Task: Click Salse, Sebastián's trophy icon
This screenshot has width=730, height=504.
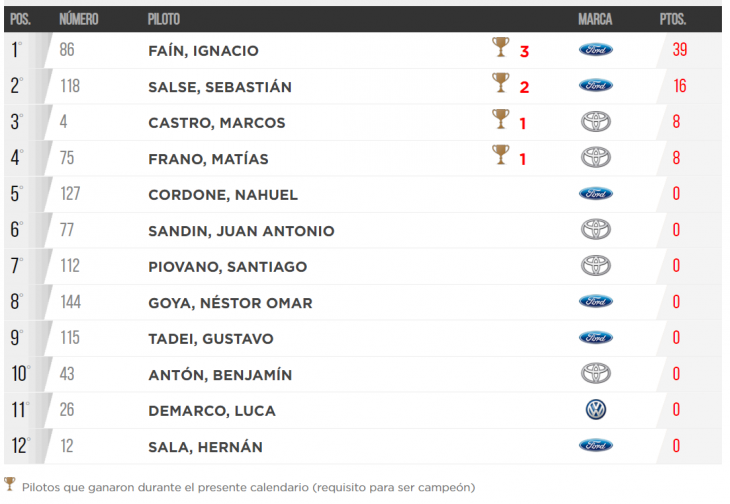Action: pos(501,83)
